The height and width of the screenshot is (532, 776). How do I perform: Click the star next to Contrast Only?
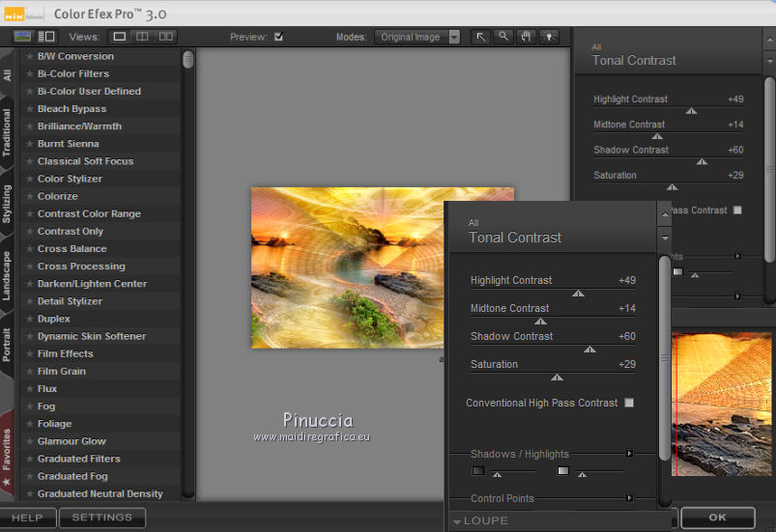(x=30, y=232)
